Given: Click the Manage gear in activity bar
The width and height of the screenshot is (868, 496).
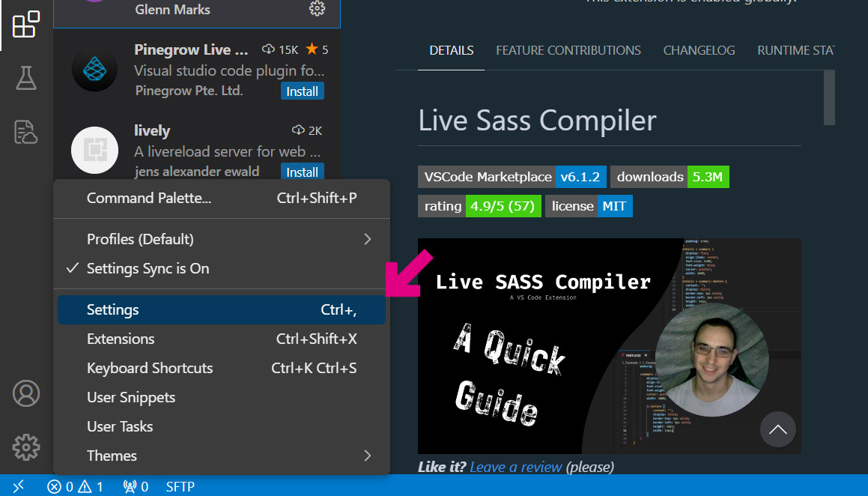Looking at the screenshot, I should tap(26, 447).
